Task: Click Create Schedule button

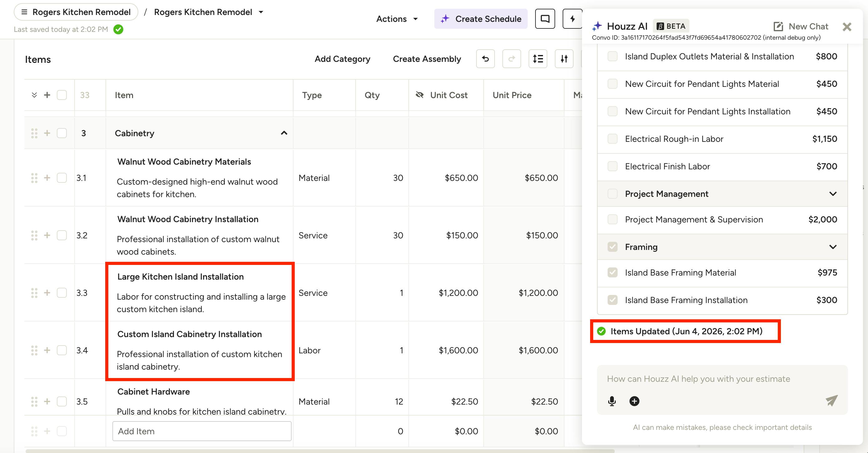Action: click(x=481, y=19)
